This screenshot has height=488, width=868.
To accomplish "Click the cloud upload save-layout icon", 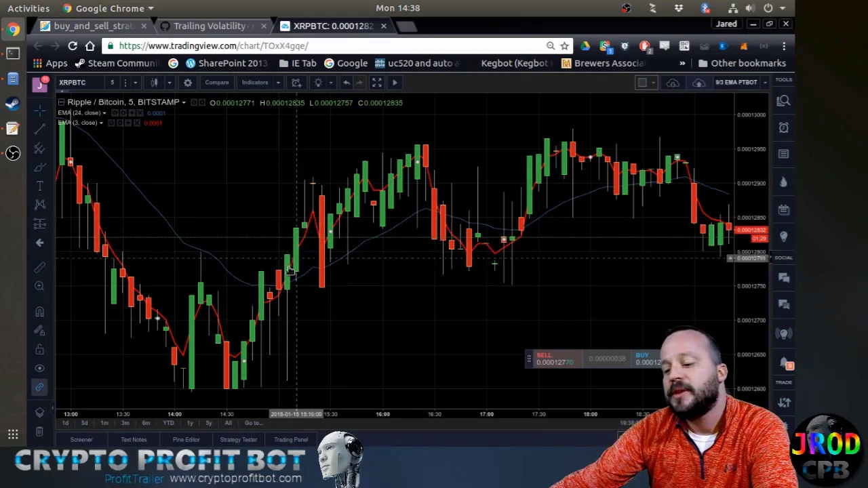I will pyautogui.click(x=698, y=83).
